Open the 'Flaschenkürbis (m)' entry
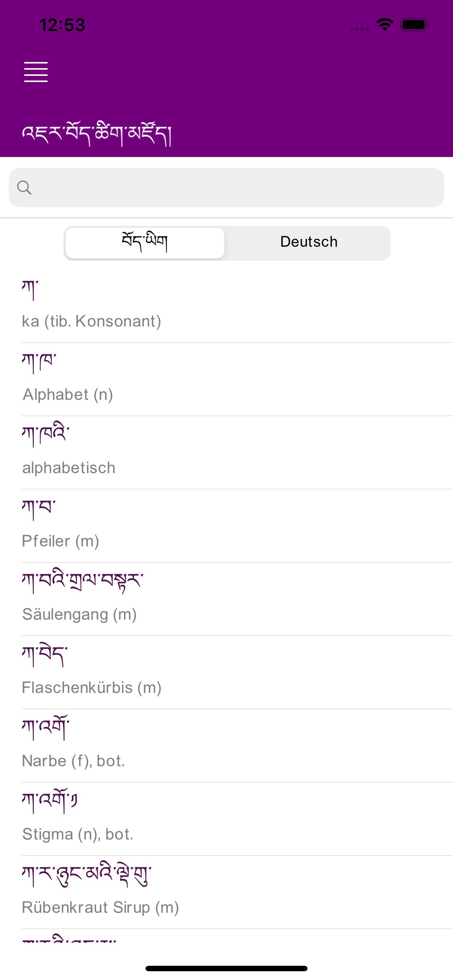This screenshot has width=453, height=980. pos(226,672)
